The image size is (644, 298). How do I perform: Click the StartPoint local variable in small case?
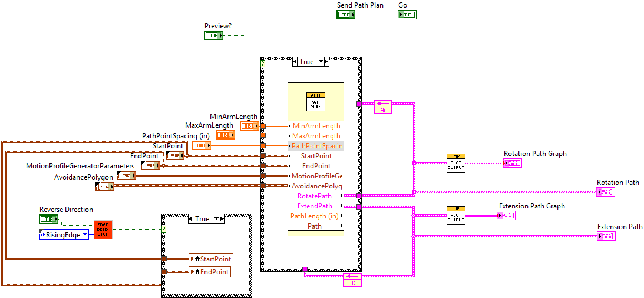click(x=210, y=259)
